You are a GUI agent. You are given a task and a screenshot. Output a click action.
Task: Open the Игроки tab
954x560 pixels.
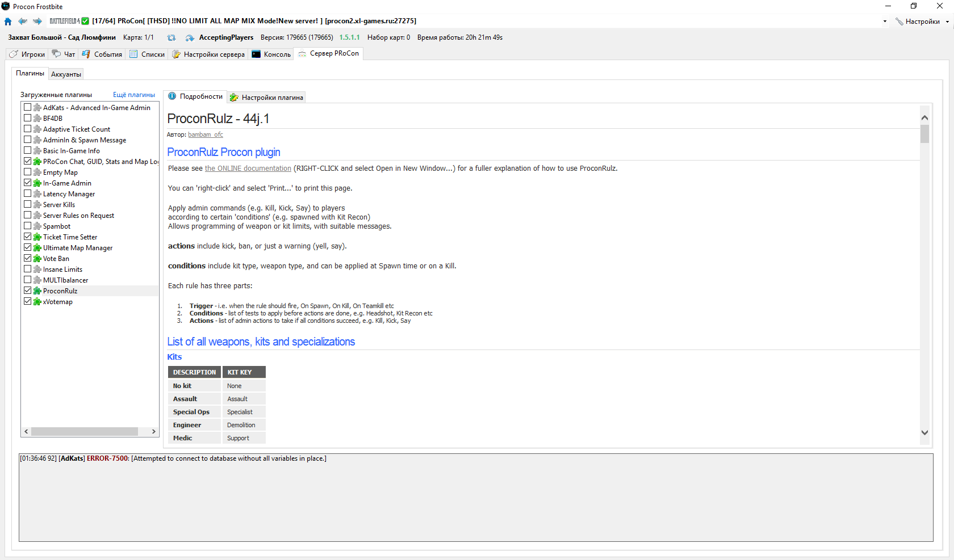[x=27, y=54]
